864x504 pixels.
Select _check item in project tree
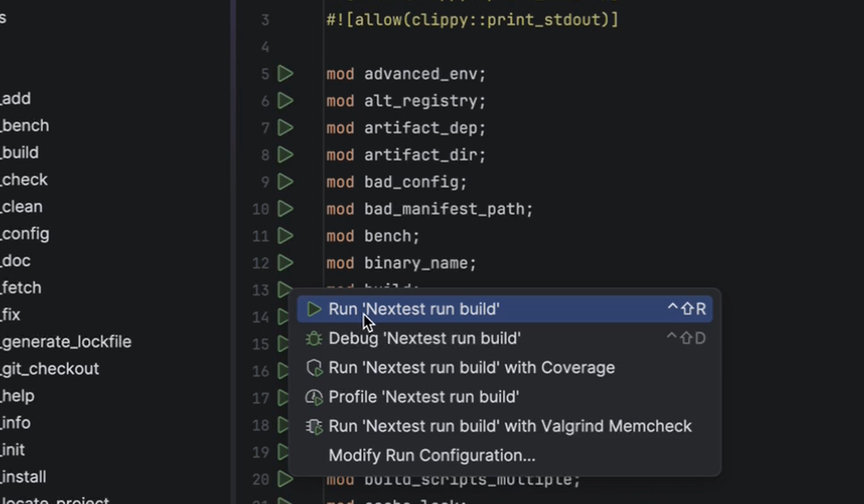(x=24, y=180)
